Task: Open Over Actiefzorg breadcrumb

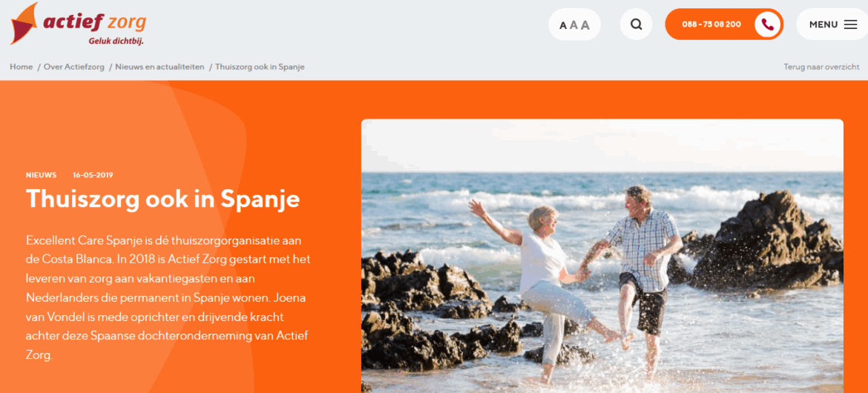Action: pos(74,67)
